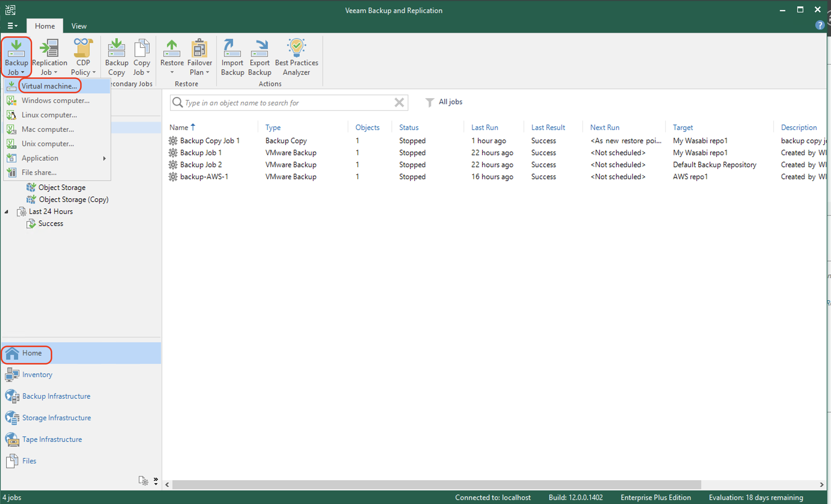
Task: Sort by the Next Run column header
Action: tap(605, 127)
